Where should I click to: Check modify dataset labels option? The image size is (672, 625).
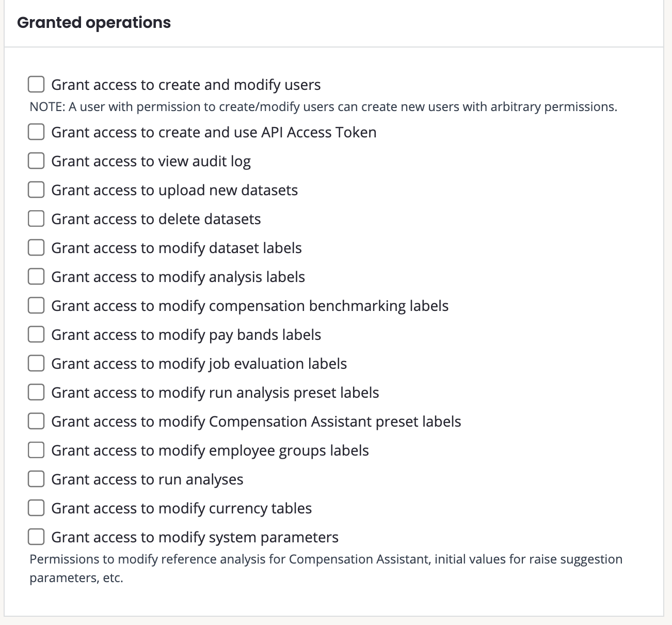(x=36, y=247)
